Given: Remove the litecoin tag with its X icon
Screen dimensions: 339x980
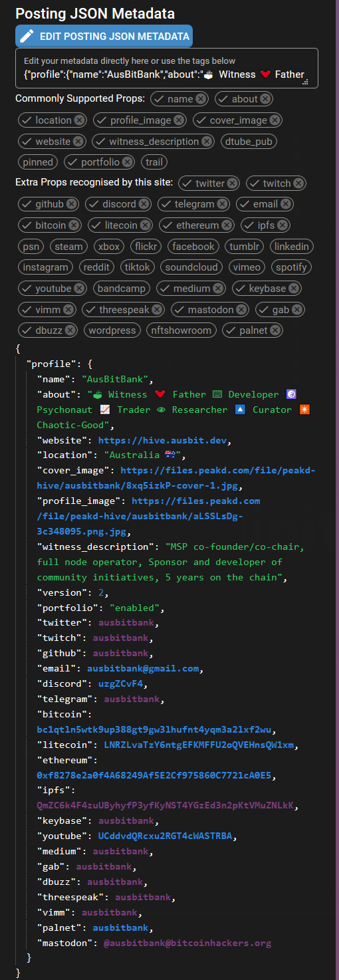Looking at the screenshot, I should click(x=146, y=225).
